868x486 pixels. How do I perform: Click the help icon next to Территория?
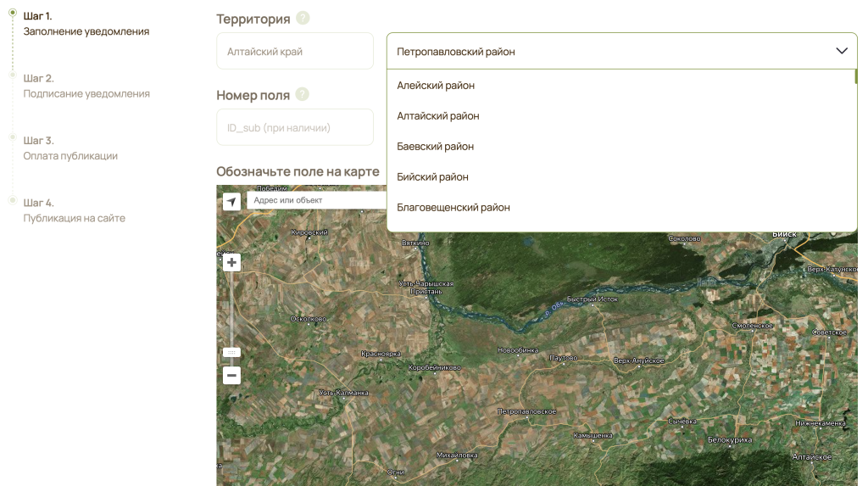point(303,19)
